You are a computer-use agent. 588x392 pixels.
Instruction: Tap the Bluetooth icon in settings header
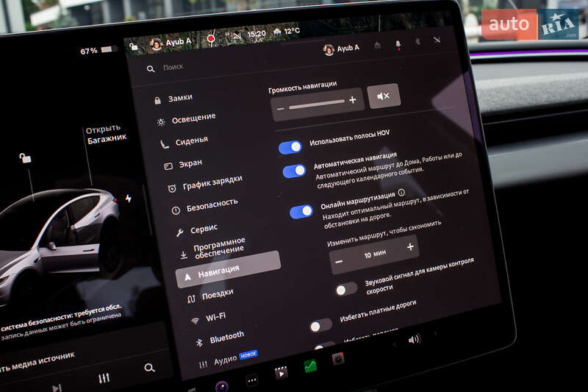[417, 42]
